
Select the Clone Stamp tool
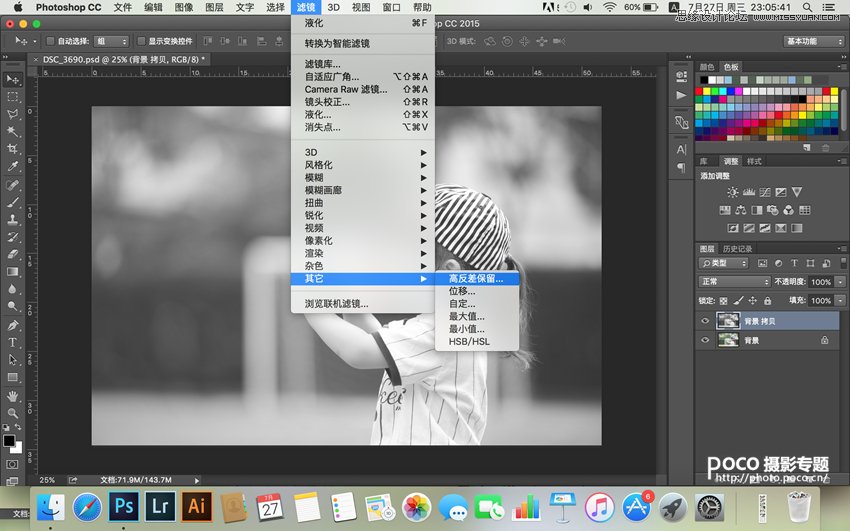click(x=12, y=220)
